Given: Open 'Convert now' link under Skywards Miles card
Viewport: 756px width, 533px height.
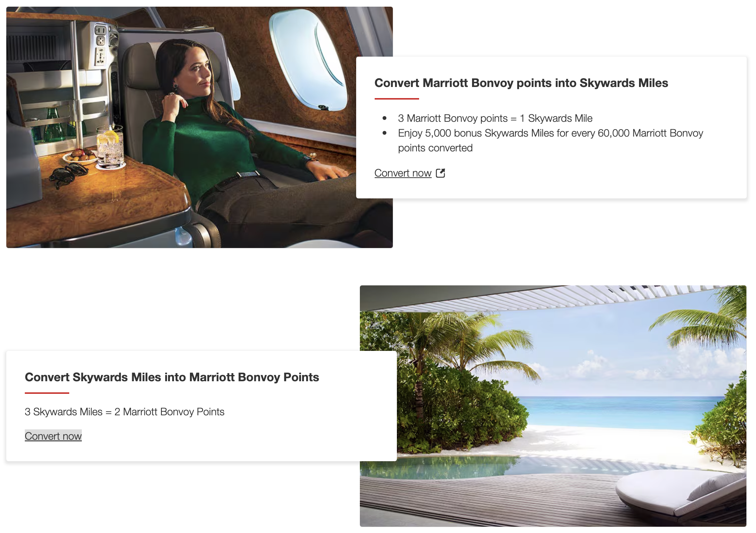Looking at the screenshot, I should (53, 436).
